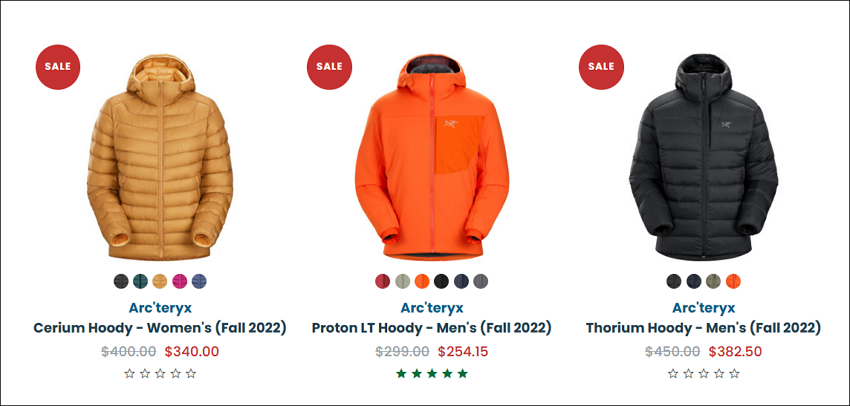The height and width of the screenshot is (406, 850).
Task: Open Thorium Hoody - Men's (Fall 2022) link
Action: click(704, 328)
